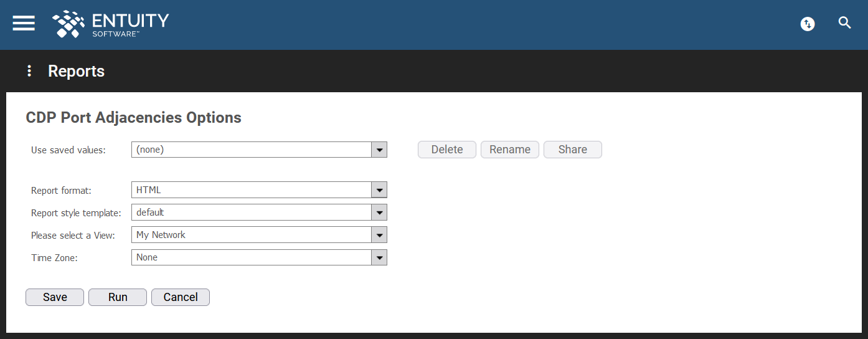Expand the Time Zone dropdown arrow
868x339 pixels.
(379, 257)
